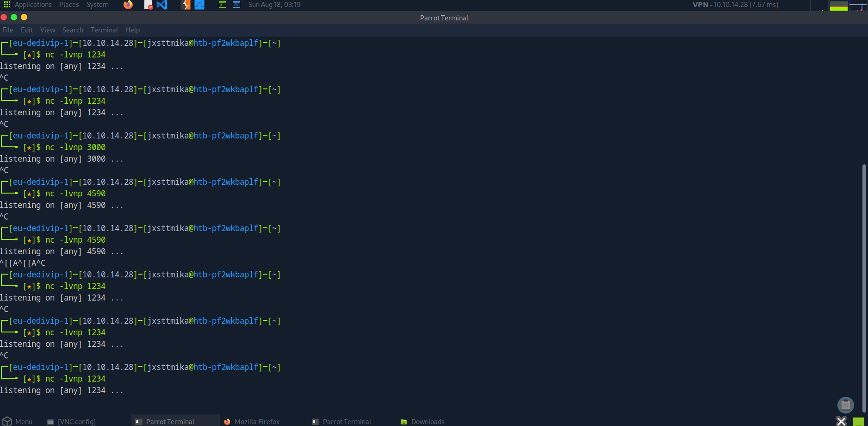Open the terminal Help menu
This screenshot has width=868, height=426.
132,30
